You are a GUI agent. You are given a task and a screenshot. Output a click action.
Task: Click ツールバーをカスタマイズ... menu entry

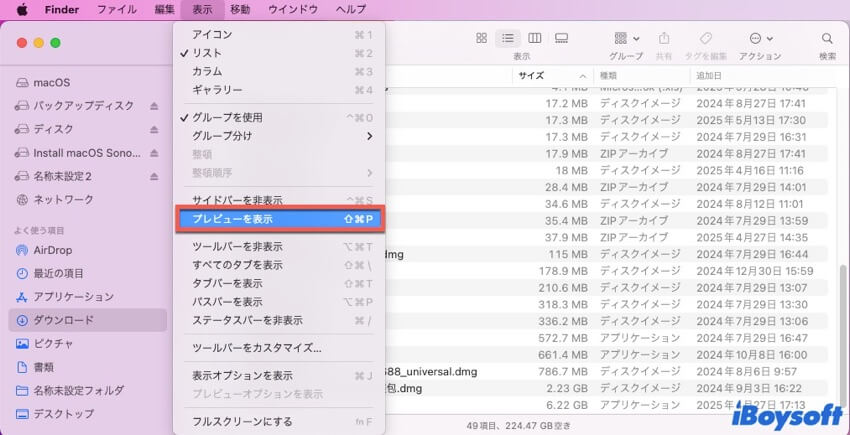[x=256, y=348]
